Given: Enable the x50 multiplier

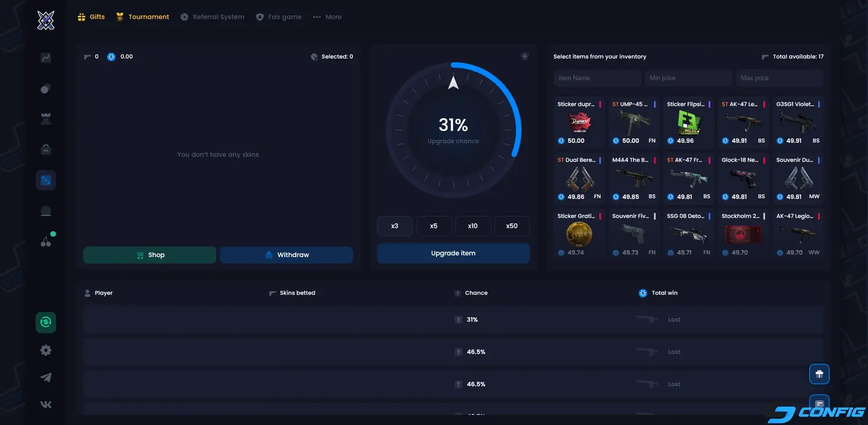Looking at the screenshot, I should [x=512, y=226].
